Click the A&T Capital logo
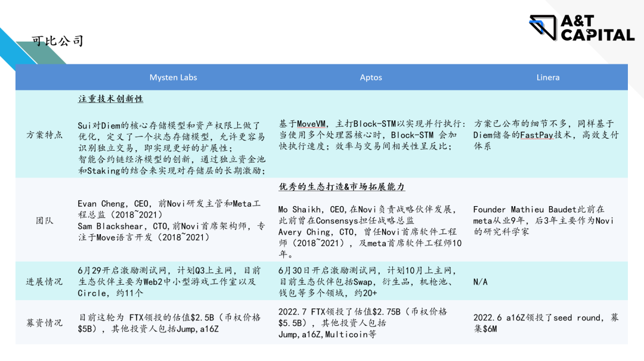The height and width of the screenshot is (361, 644). click(581, 28)
